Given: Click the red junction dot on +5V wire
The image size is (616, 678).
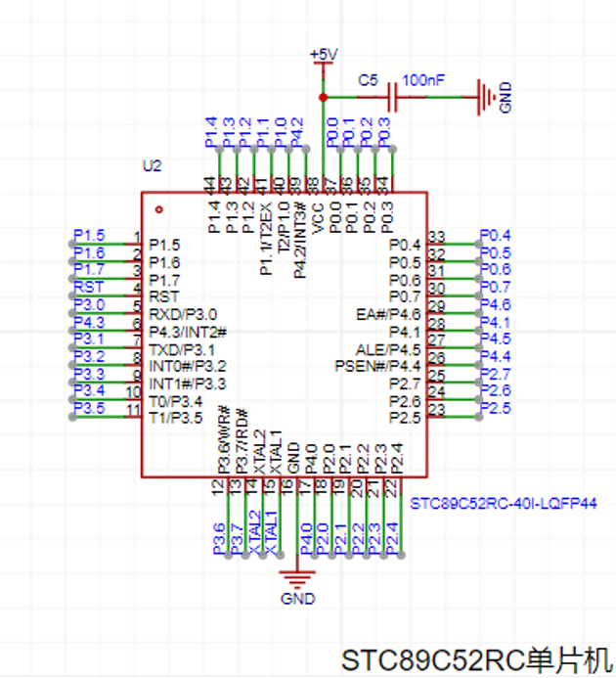Looking at the screenshot, I should tap(323, 98).
